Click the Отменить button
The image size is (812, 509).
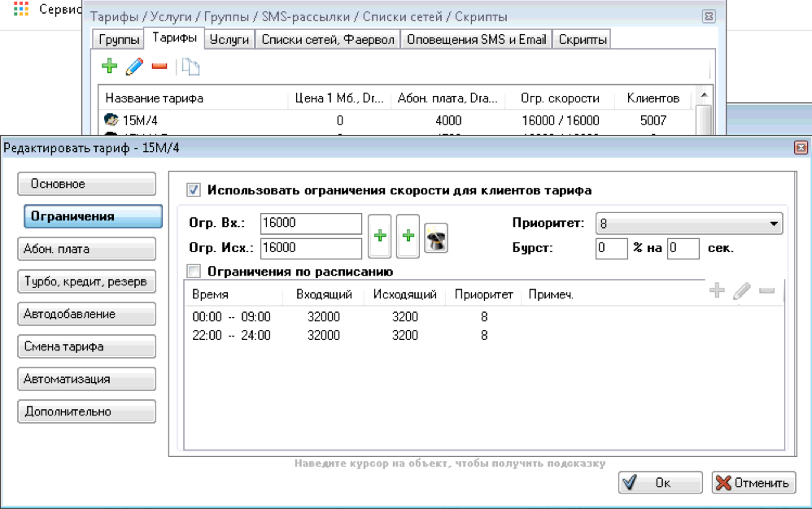pos(753,483)
